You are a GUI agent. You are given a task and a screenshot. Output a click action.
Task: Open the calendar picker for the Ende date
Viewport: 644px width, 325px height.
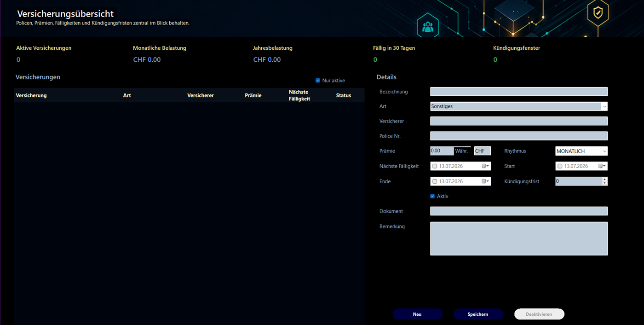click(x=486, y=181)
